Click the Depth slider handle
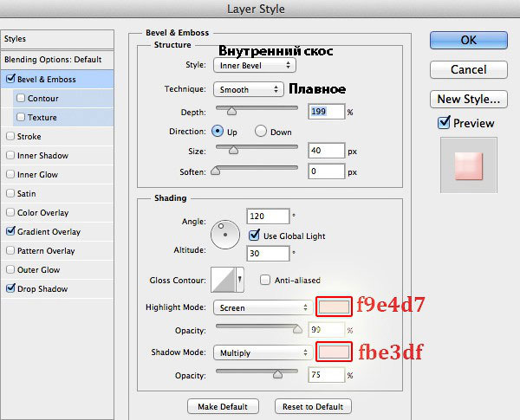This screenshot has height=420, width=520. pos(231,111)
